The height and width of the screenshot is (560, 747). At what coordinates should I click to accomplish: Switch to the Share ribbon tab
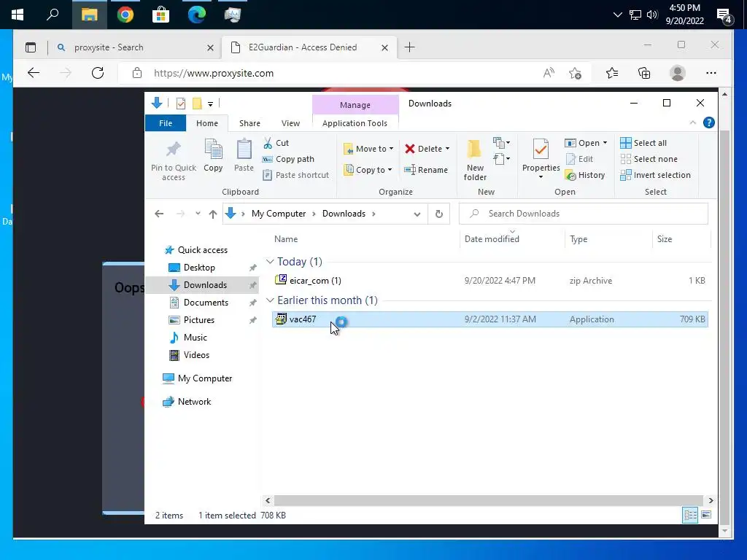click(x=249, y=122)
